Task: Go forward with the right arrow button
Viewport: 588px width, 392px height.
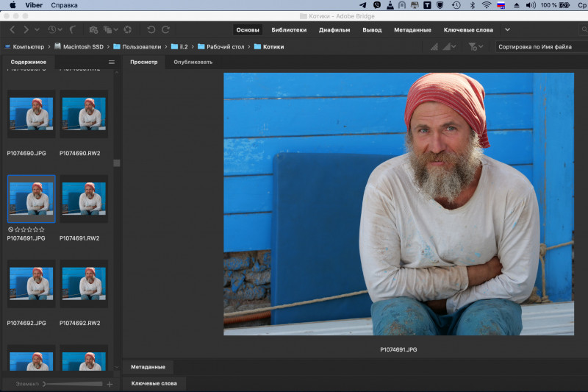Action: [x=26, y=29]
